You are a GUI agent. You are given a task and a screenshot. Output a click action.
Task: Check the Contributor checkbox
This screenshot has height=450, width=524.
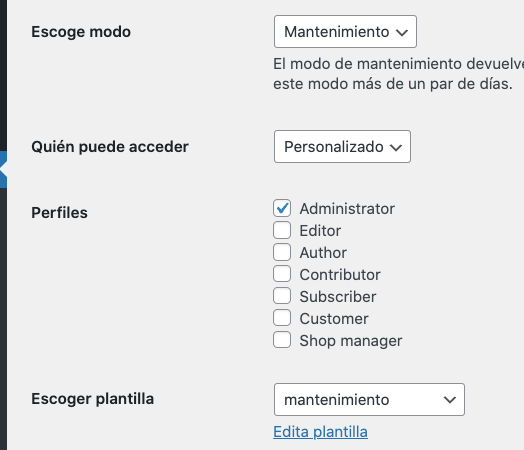coord(282,274)
